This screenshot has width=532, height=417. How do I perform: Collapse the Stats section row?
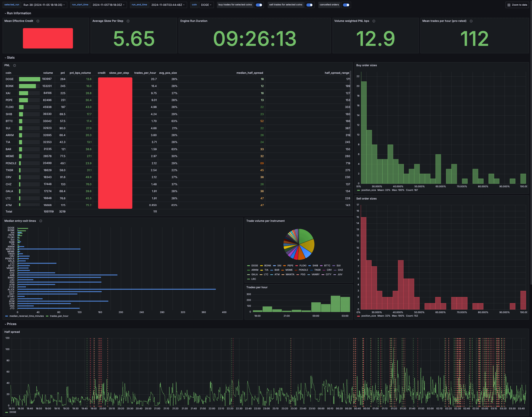[9, 58]
